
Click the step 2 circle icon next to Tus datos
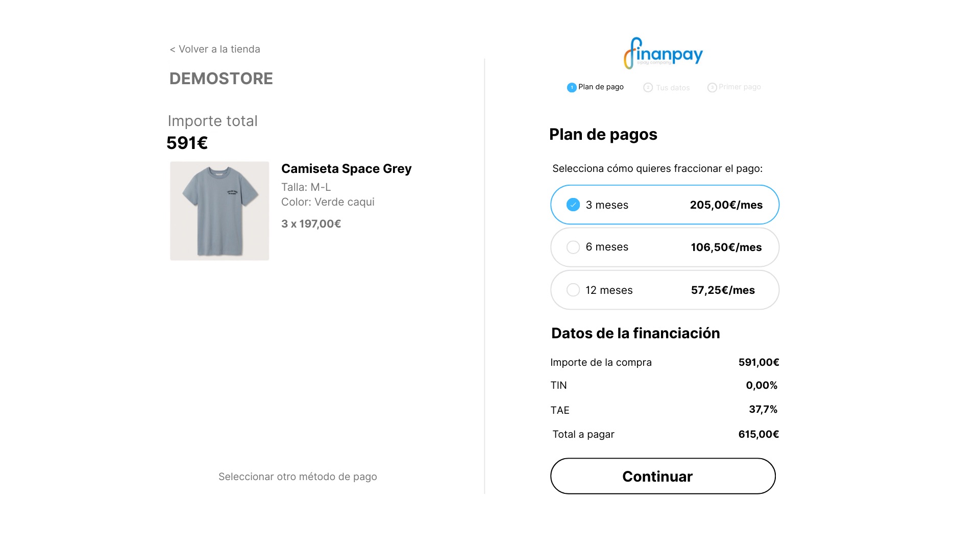click(x=648, y=87)
